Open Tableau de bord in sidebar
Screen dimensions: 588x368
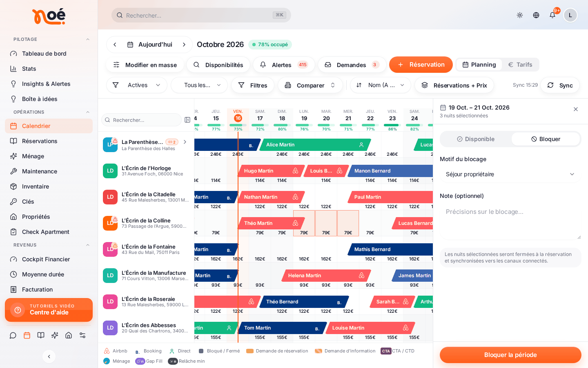pos(49,54)
